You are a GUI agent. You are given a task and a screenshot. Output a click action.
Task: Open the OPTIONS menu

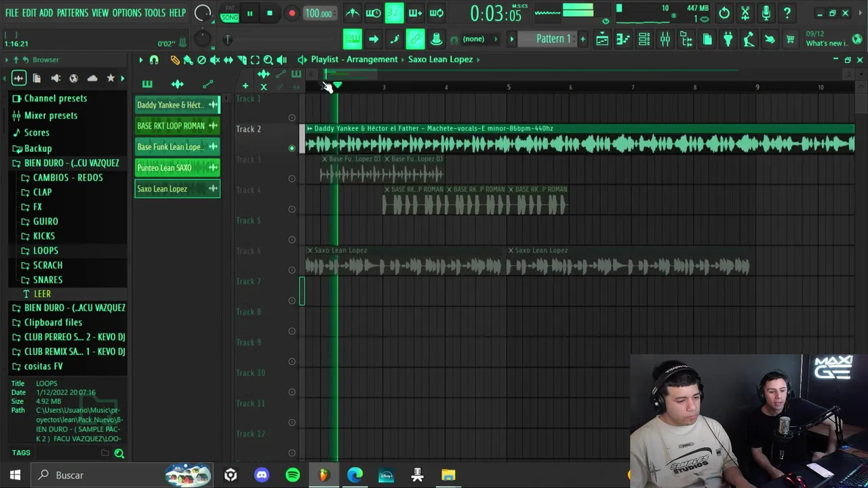(127, 13)
